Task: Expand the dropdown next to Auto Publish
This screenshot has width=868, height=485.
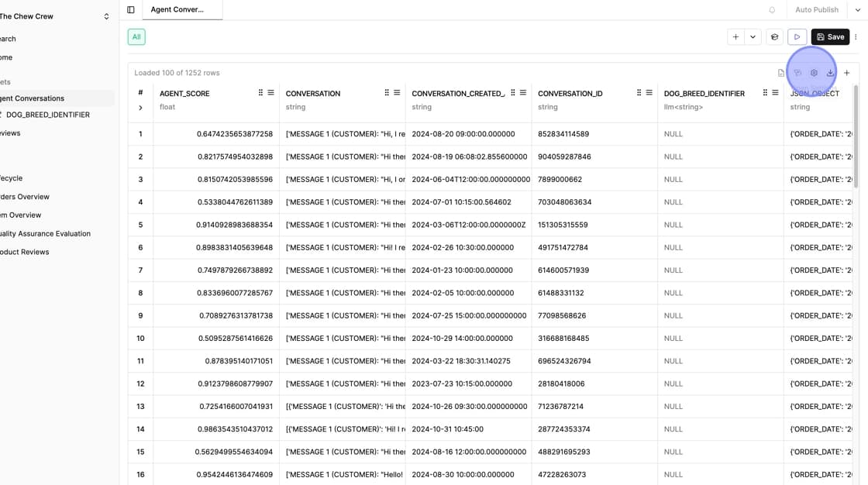Action: [x=857, y=10]
